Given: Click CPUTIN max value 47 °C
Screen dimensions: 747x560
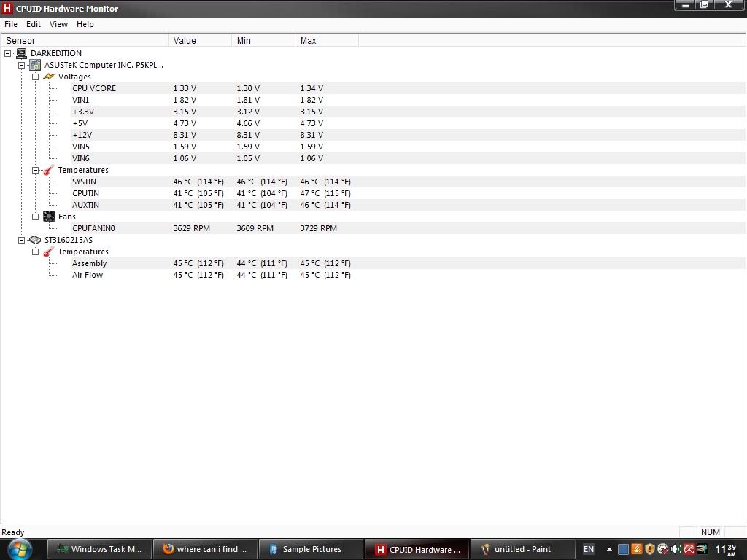Looking at the screenshot, I should [x=325, y=193].
